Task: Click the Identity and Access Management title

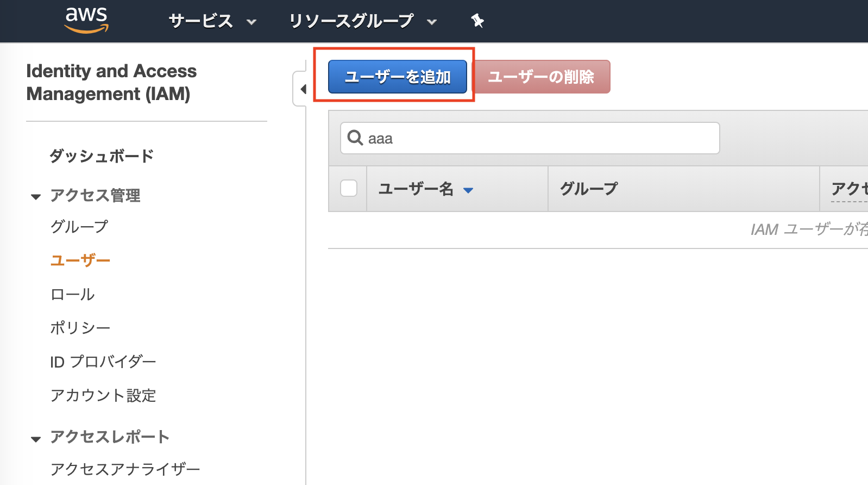Action: [x=111, y=82]
